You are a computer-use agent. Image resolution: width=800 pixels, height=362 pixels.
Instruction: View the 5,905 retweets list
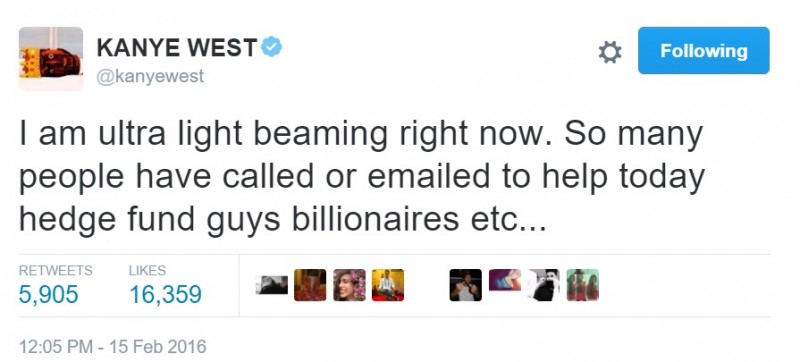[48, 294]
